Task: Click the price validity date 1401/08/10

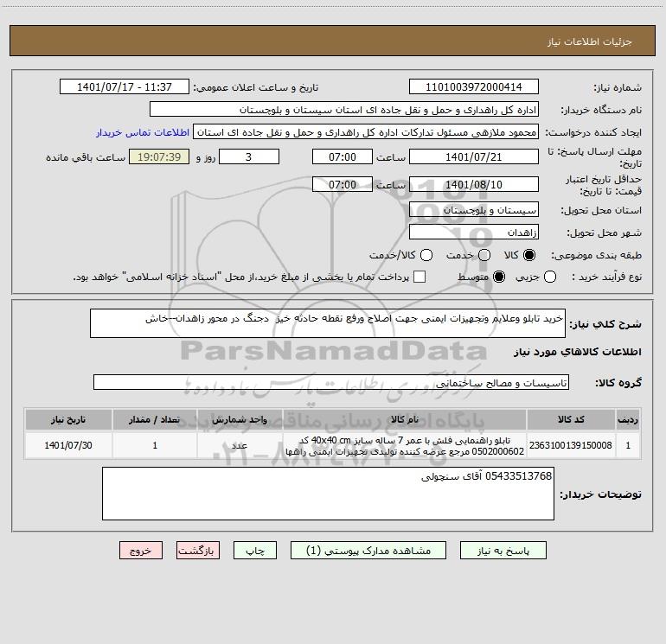Action: [x=474, y=185]
